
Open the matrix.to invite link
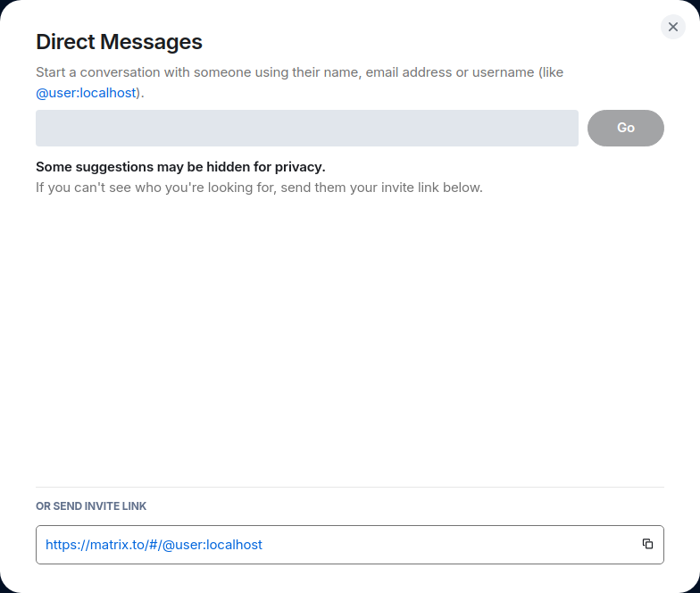click(154, 544)
